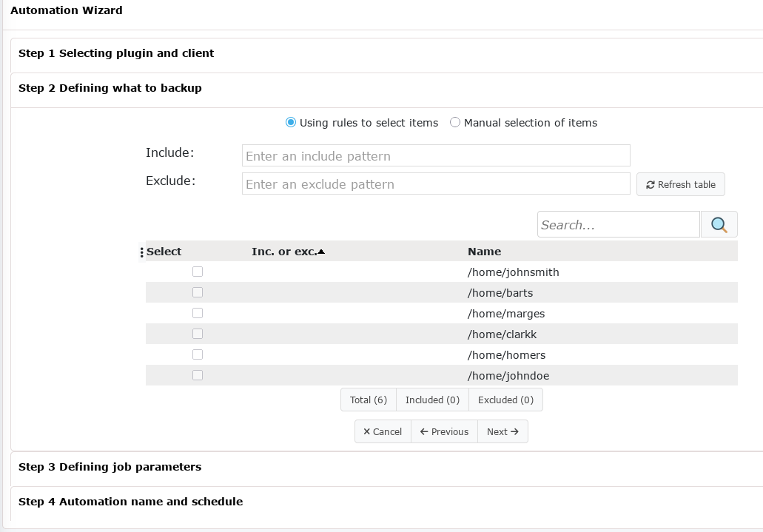
Task: Expand Step 3 Defining job parameters
Action: [110, 467]
